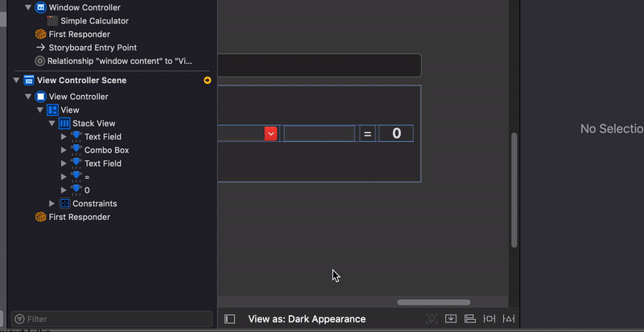644x332 pixels.
Task: Select Storyboard Entry Point row
Action: click(x=93, y=48)
